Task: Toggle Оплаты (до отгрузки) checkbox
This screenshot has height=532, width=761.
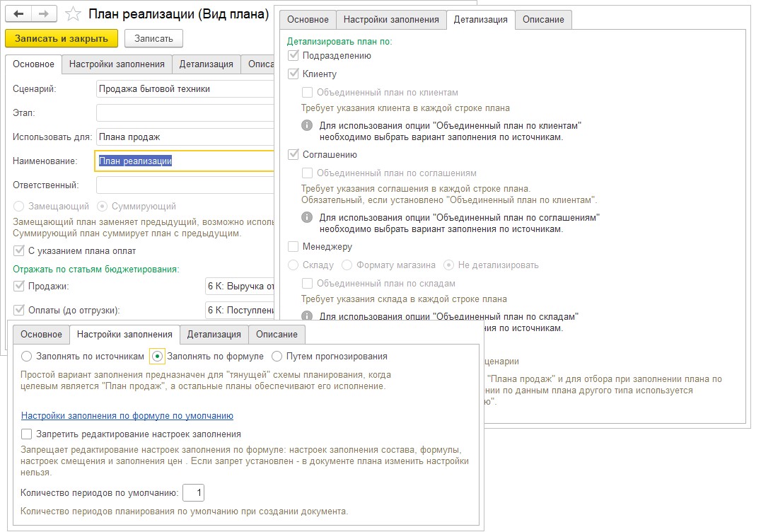Action: click(18, 310)
